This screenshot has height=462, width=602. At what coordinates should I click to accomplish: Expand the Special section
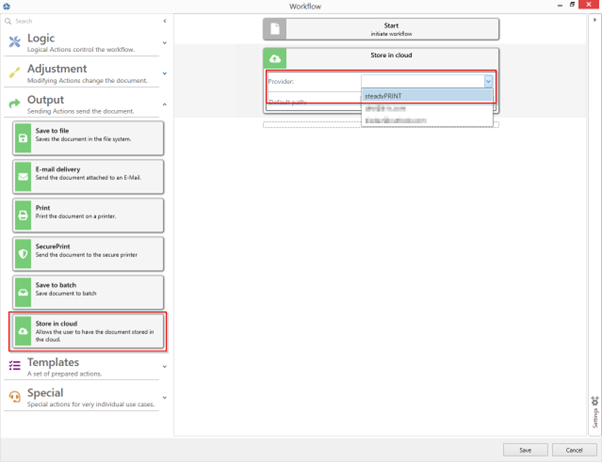[x=164, y=397]
